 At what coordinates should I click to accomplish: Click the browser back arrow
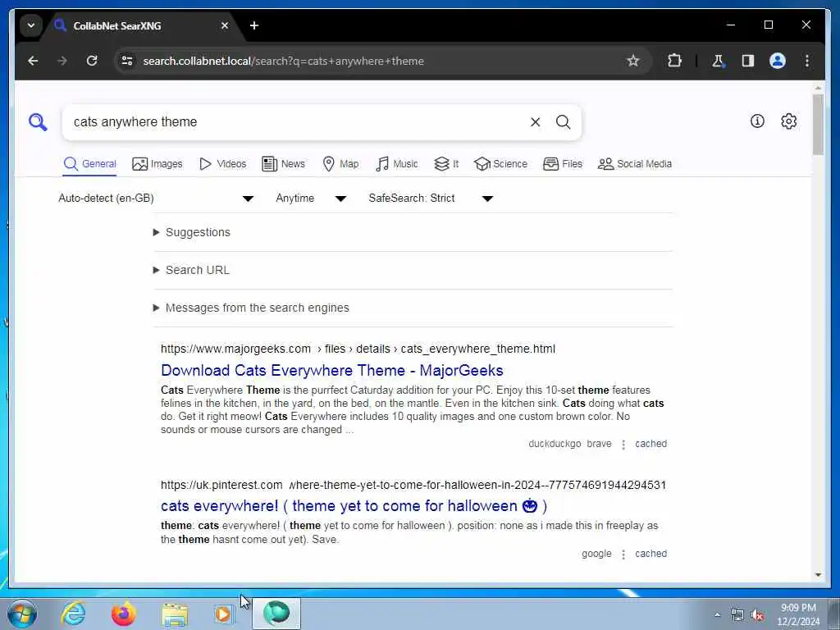coord(33,61)
